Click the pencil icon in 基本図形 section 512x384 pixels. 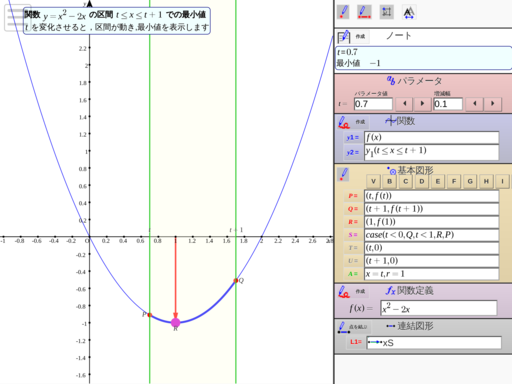click(344, 174)
